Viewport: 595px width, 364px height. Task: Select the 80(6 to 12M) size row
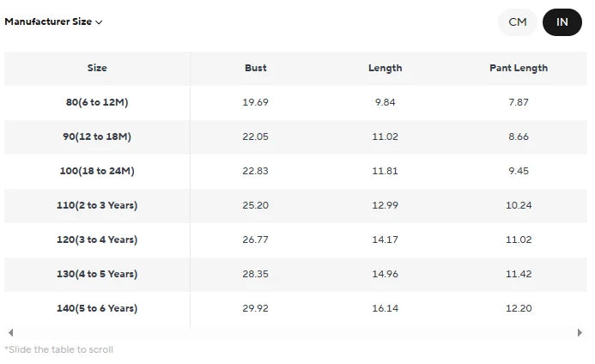click(295, 102)
